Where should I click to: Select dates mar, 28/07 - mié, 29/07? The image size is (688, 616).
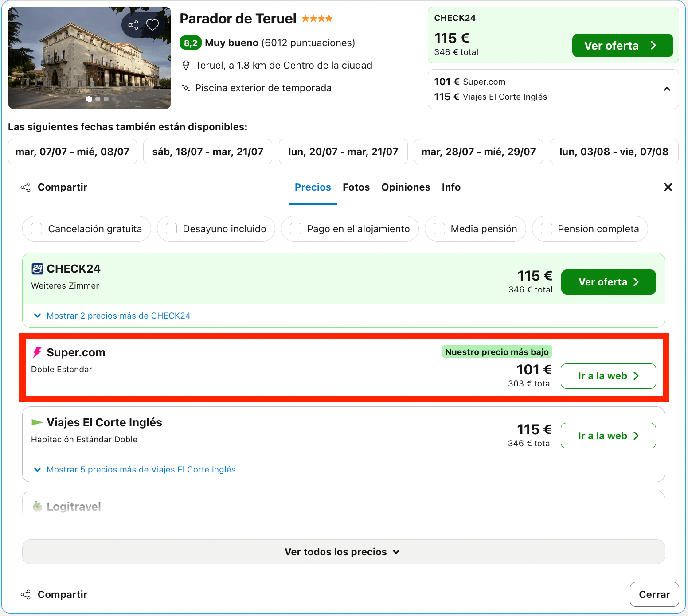[478, 152]
